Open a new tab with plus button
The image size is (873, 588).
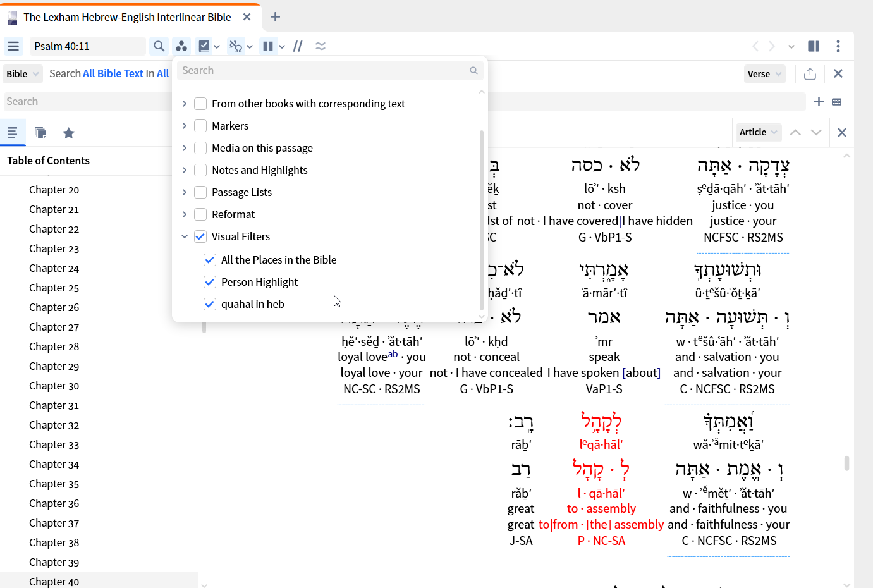point(275,17)
